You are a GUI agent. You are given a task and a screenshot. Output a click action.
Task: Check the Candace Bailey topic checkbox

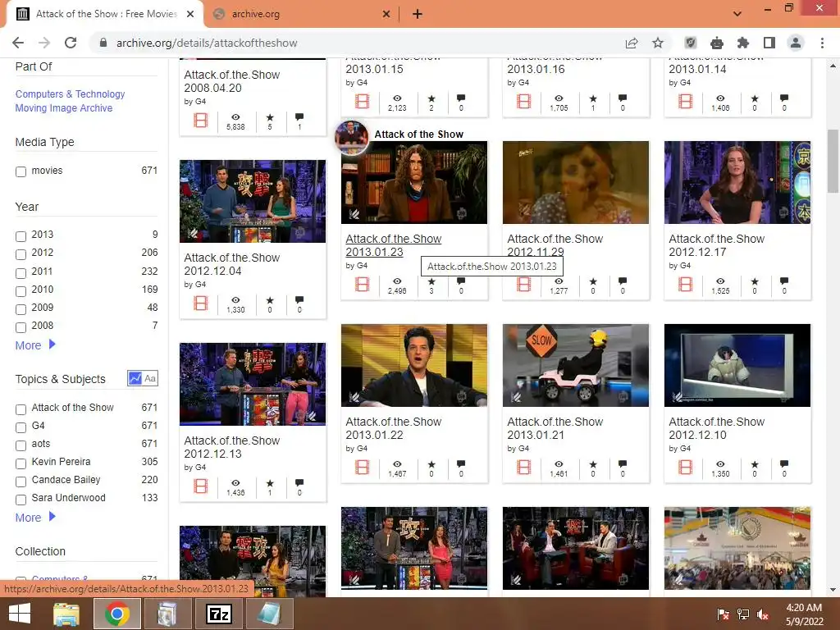[21, 482]
